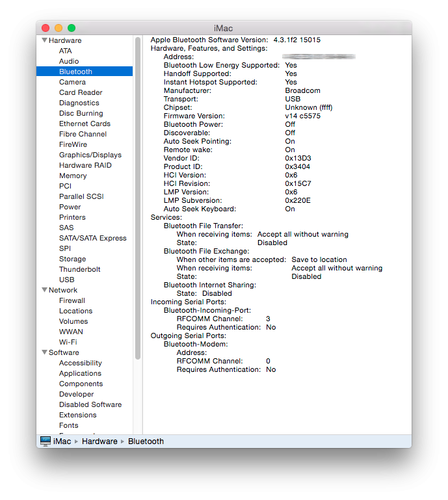The image size is (448, 500).
Task: Open SATA/SATA Express info
Action: click(x=93, y=238)
